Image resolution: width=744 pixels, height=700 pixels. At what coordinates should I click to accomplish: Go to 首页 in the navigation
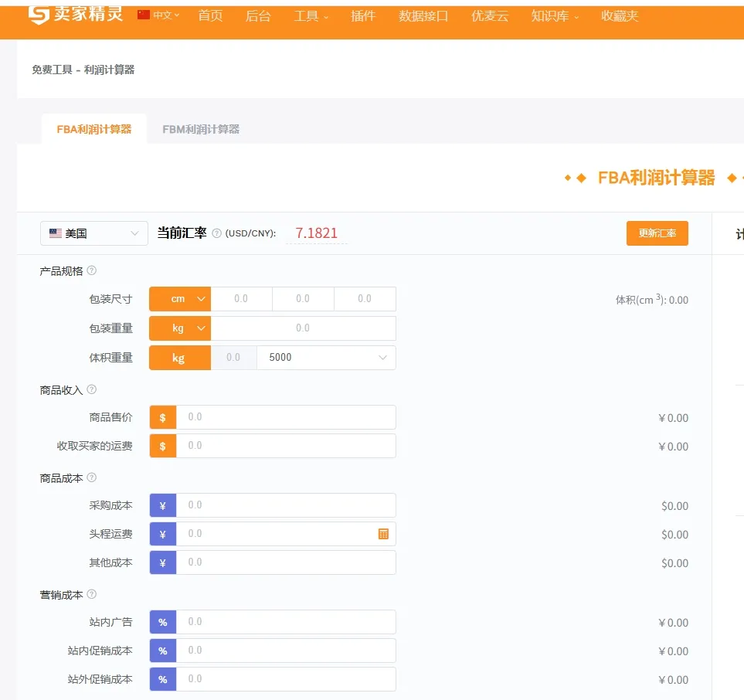(210, 16)
